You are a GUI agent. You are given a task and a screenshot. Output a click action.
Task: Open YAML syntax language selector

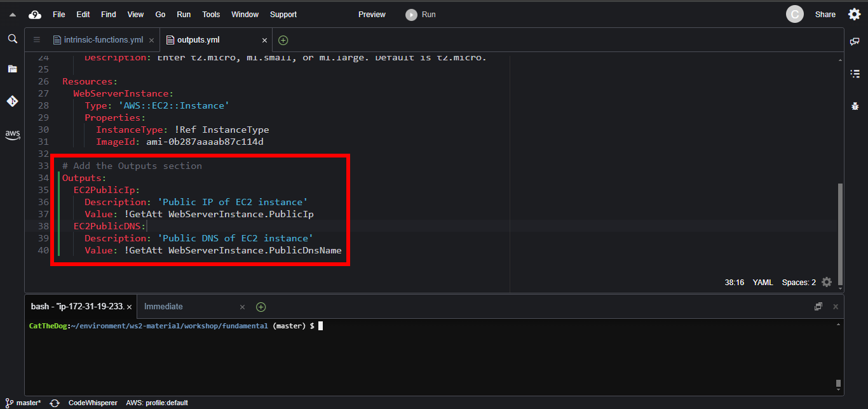(x=763, y=283)
